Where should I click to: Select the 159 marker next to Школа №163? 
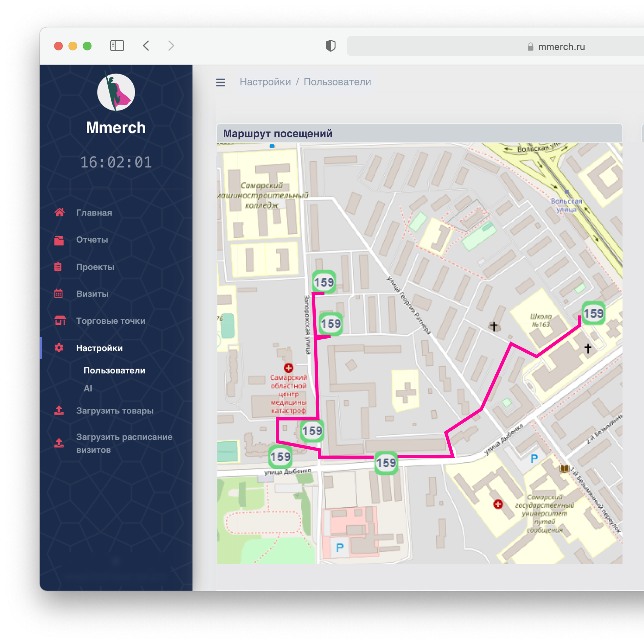point(593,313)
